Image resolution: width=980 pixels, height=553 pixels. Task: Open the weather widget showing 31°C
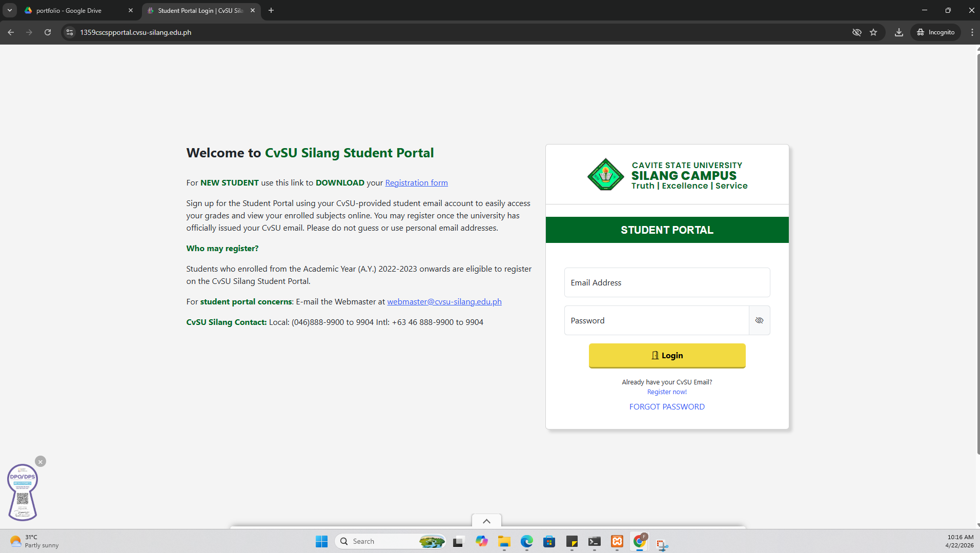tap(34, 541)
